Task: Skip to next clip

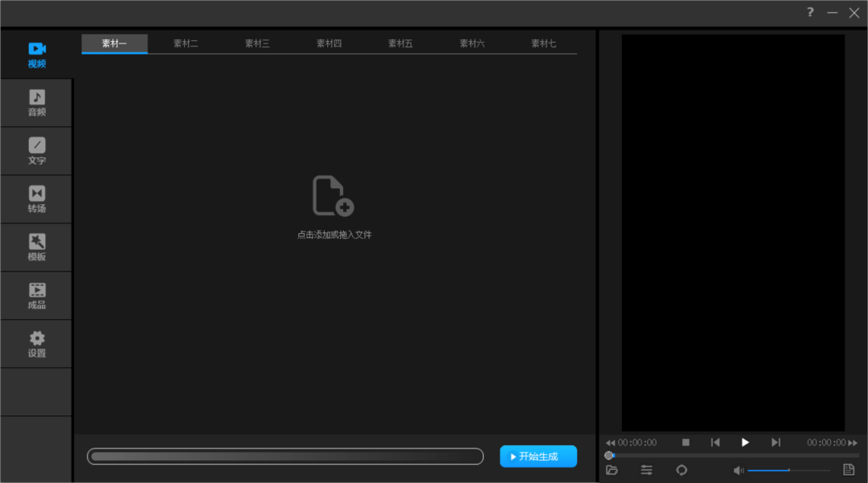Action: pos(776,442)
